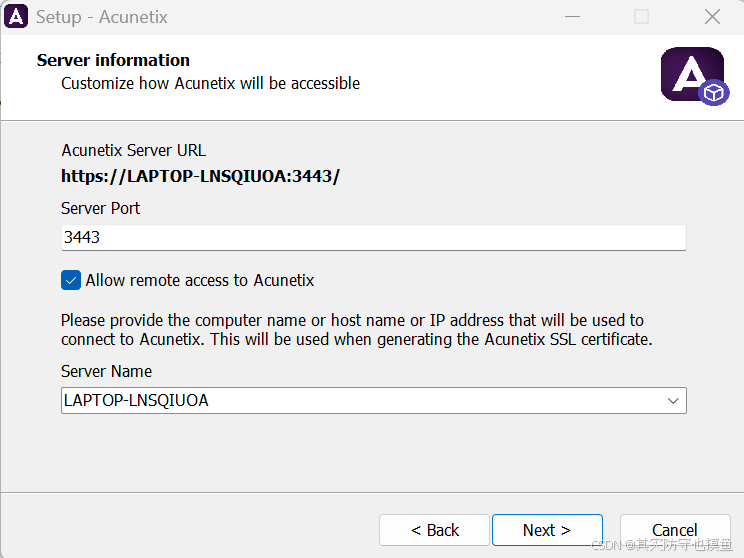
Task: Cancel the Acunetix setup
Action: coord(675,530)
